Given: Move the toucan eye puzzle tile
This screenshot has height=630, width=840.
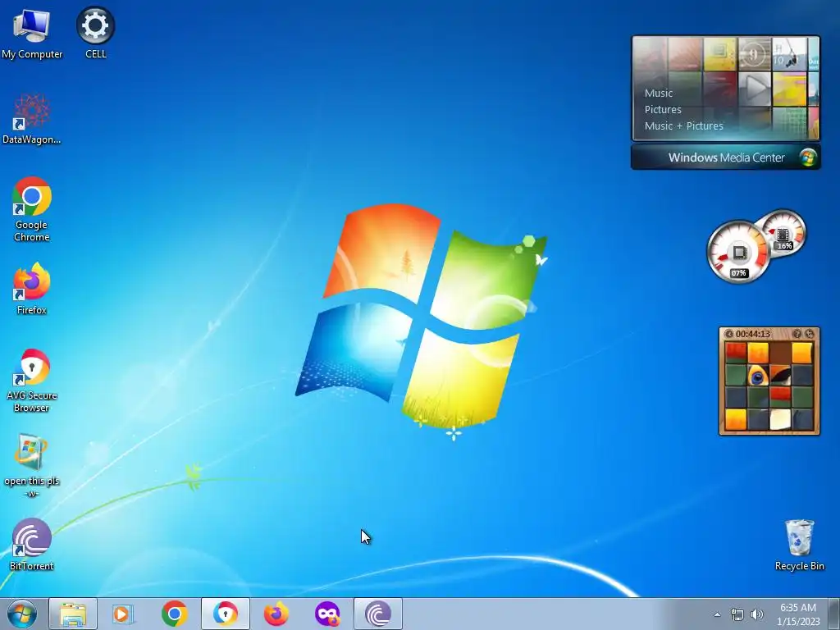Looking at the screenshot, I should click(758, 376).
